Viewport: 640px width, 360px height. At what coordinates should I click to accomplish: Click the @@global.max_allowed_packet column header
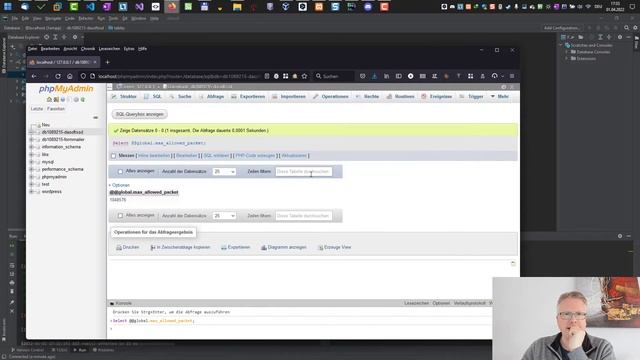[x=144, y=192]
